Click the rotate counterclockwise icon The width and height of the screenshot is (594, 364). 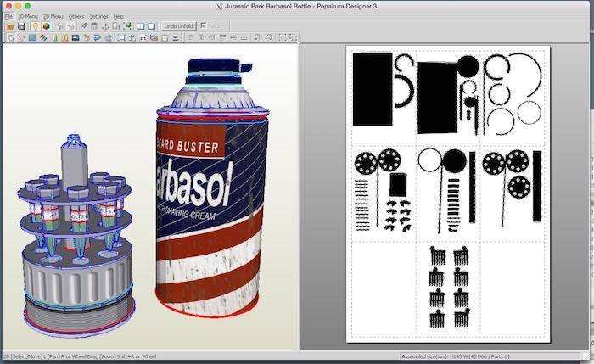[258, 37]
